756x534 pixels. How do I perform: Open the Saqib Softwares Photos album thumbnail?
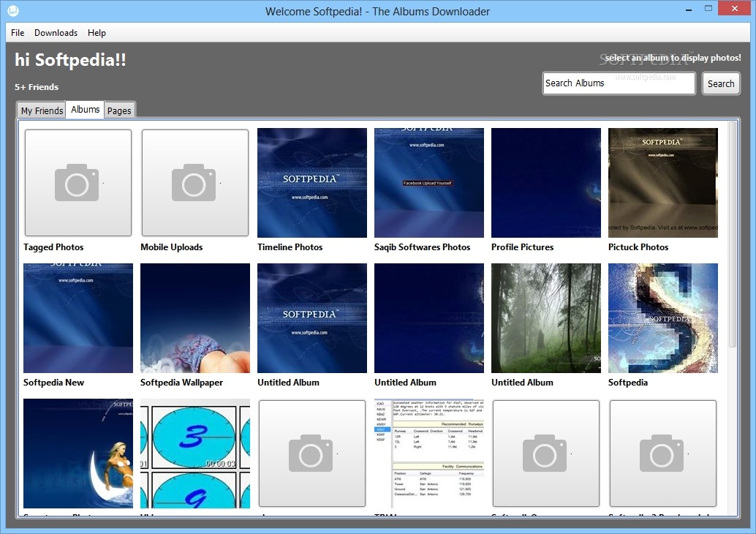point(429,183)
